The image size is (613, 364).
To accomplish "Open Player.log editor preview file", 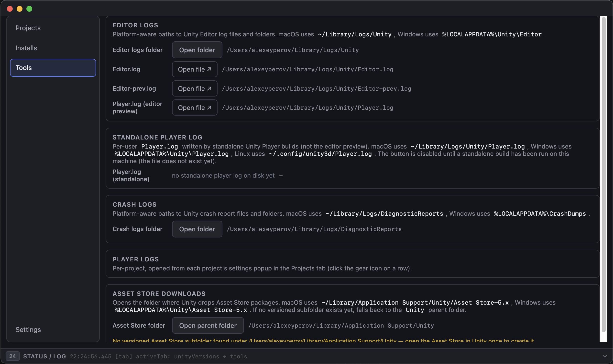I will point(195,107).
